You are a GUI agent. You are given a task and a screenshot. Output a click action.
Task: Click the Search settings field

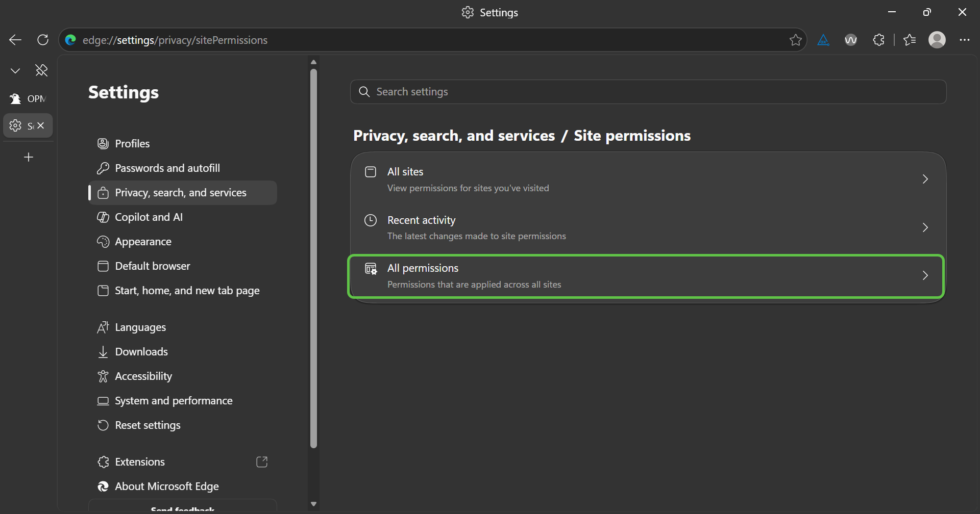coord(648,92)
